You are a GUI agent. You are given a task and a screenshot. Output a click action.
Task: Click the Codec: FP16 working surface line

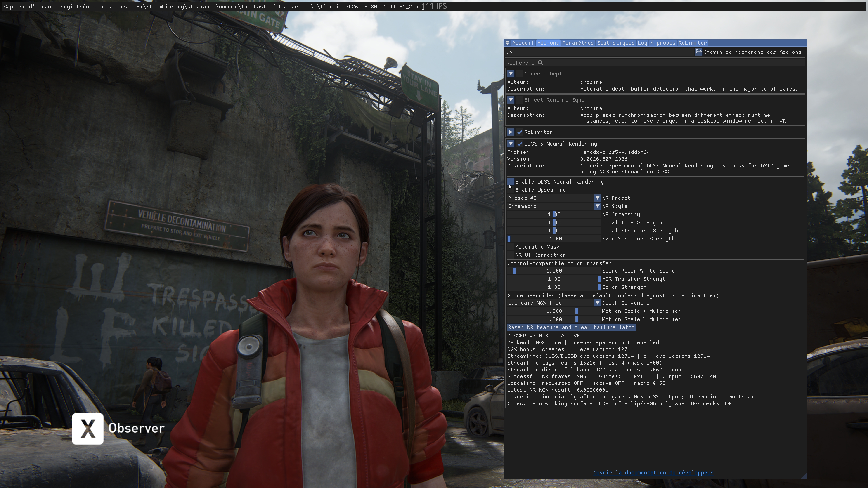[621, 403]
